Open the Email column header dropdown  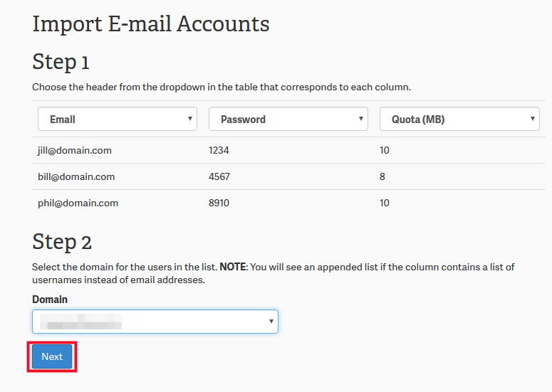click(118, 120)
